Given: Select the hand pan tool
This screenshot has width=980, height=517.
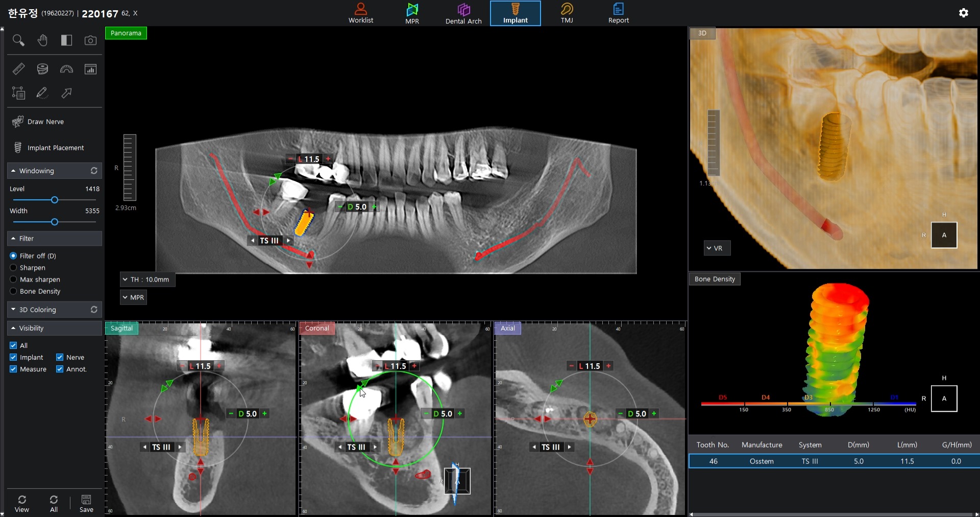Looking at the screenshot, I should (42, 40).
